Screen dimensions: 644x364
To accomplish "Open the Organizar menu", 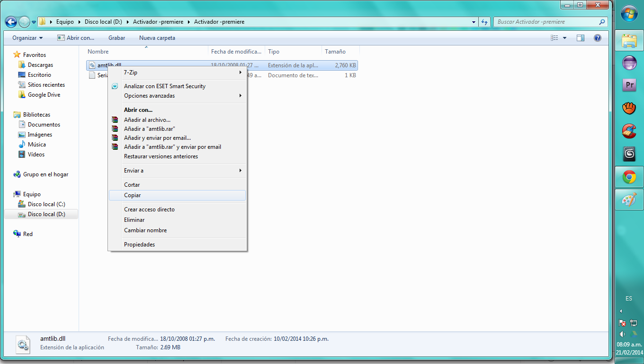I will click(27, 38).
